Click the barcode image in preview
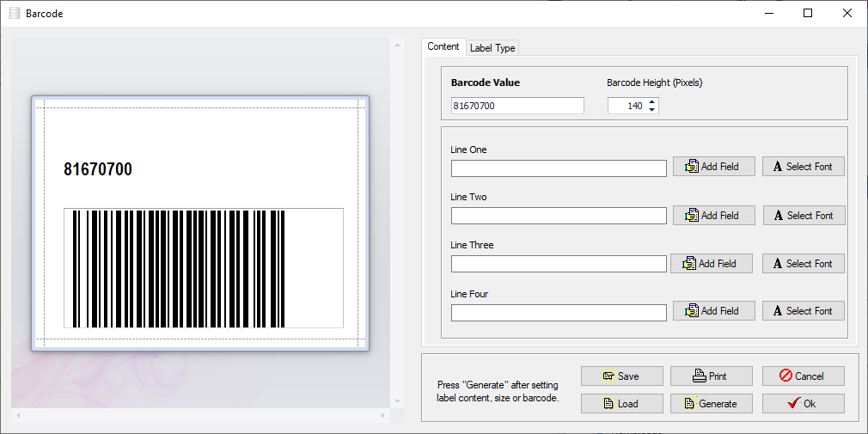Image resolution: width=868 pixels, height=434 pixels. click(203, 268)
